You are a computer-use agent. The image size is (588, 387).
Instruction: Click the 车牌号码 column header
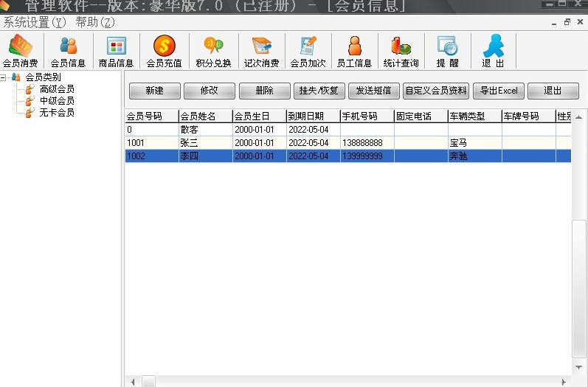click(x=529, y=116)
